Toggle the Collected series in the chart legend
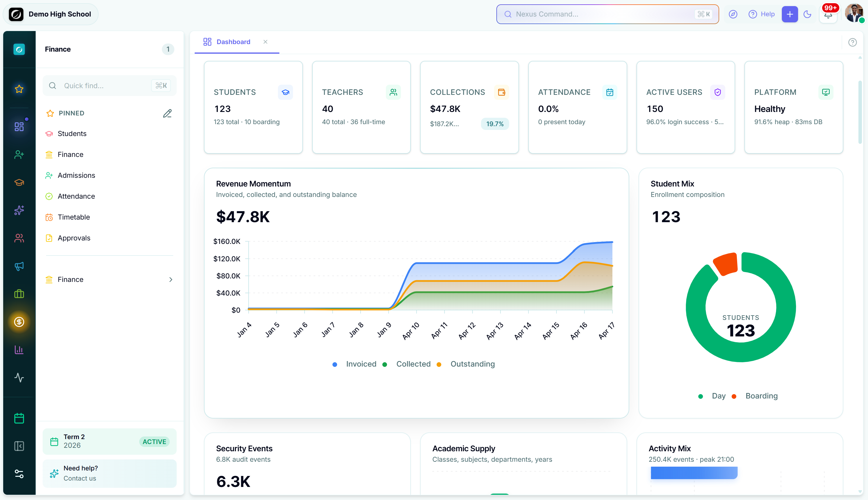 tap(407, 364)
